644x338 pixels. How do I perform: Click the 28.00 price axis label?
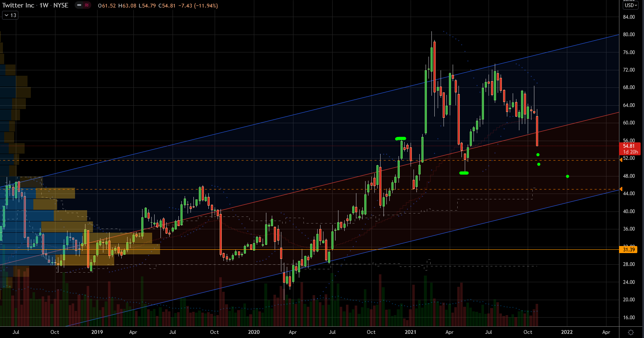tap(629, 264)
